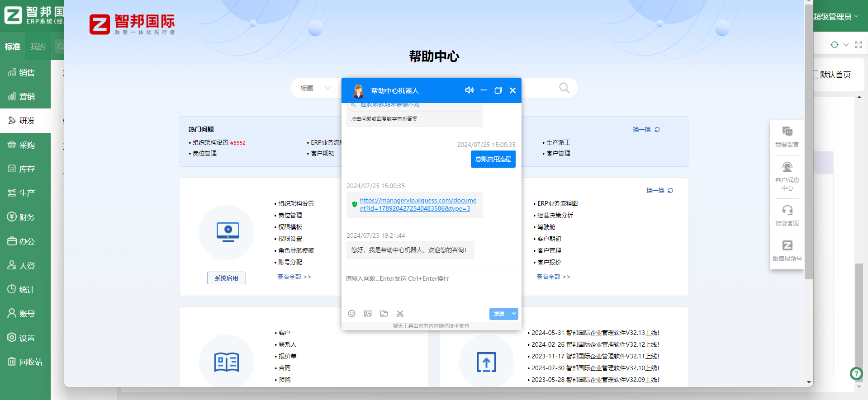Image resolution: width=868 pixels, height=400 pixels.
Task: Take a screenshot with the scissors icon
Action: [400, 314]
